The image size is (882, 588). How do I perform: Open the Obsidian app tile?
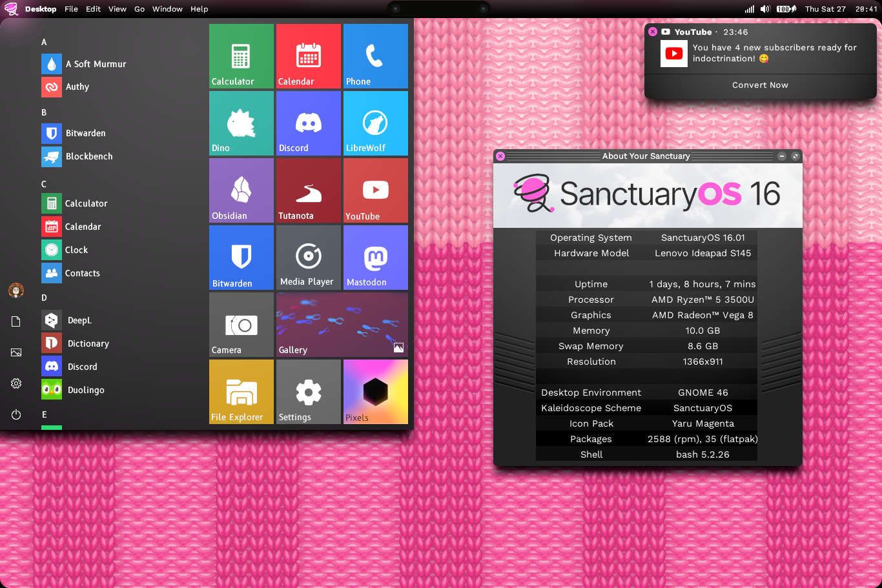pyautogui.click(x=241, y=190)
